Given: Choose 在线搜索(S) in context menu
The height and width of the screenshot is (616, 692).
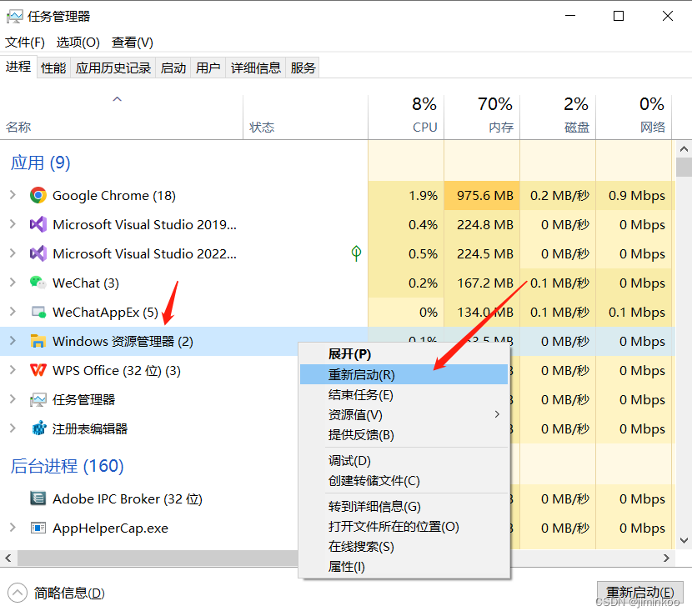Looking at the screenshot, I should coord(404,547).
